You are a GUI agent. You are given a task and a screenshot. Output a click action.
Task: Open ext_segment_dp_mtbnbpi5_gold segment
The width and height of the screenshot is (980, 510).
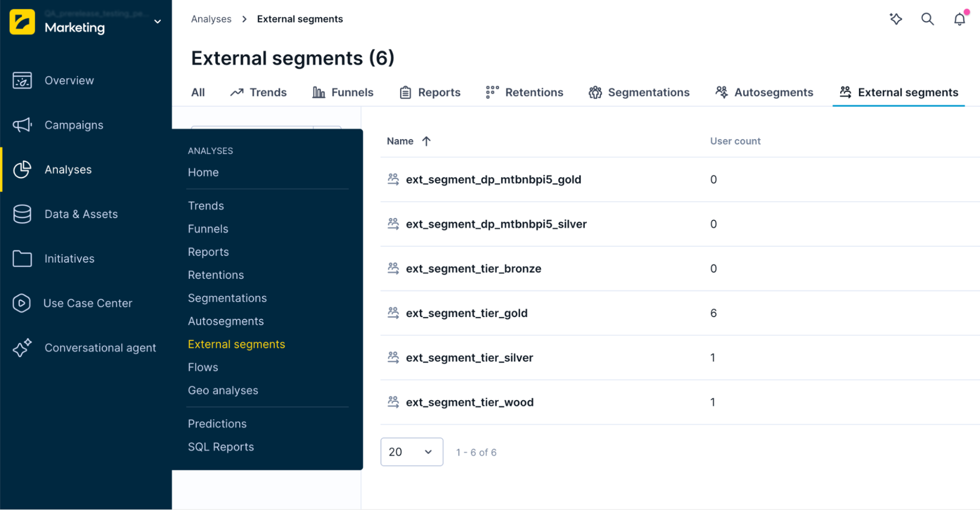pos(494,180)
